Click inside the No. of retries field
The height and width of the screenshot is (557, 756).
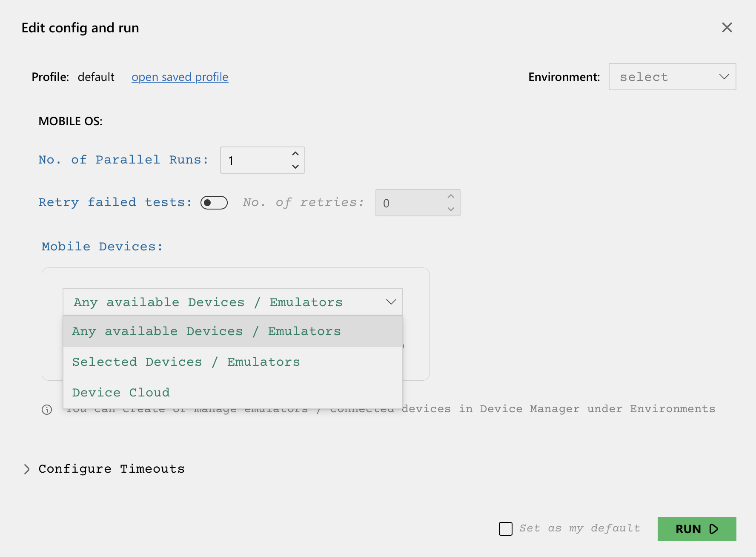click(x=409, y=203)
